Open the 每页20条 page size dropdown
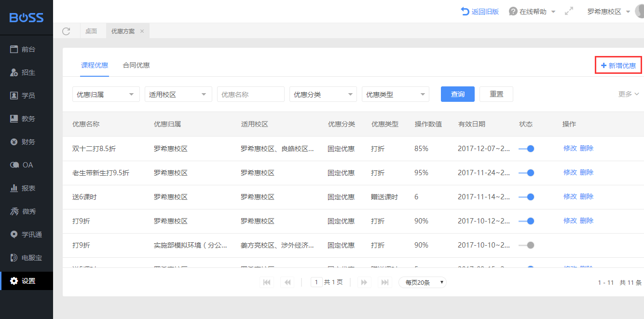The width and height of the screenshot is (644, 319). (x=423, y=282)
